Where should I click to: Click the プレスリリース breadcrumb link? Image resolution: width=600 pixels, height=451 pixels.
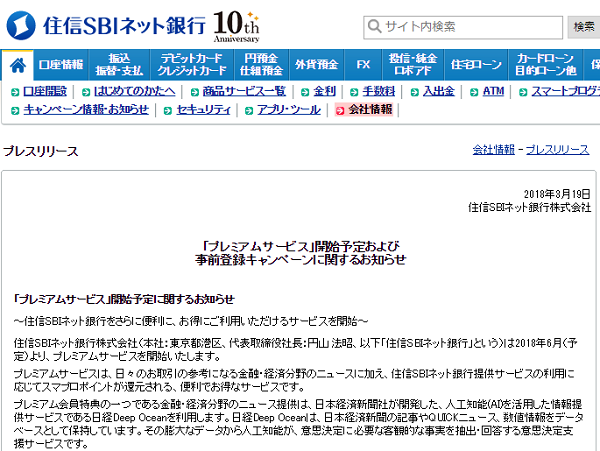click(558, 150)
